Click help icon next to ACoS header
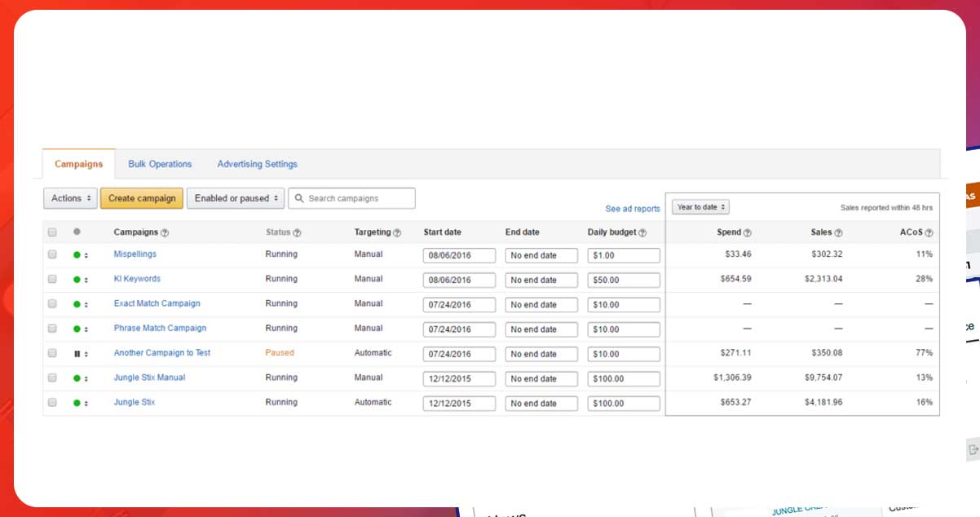The width and height of the screenshot is (980, 517). tap(929, 233)
